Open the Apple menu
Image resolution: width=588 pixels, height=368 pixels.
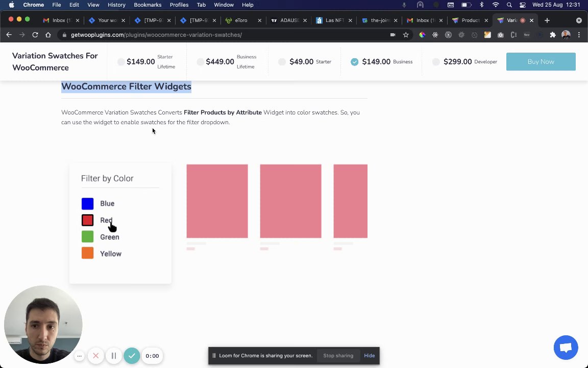pos(11,5)
